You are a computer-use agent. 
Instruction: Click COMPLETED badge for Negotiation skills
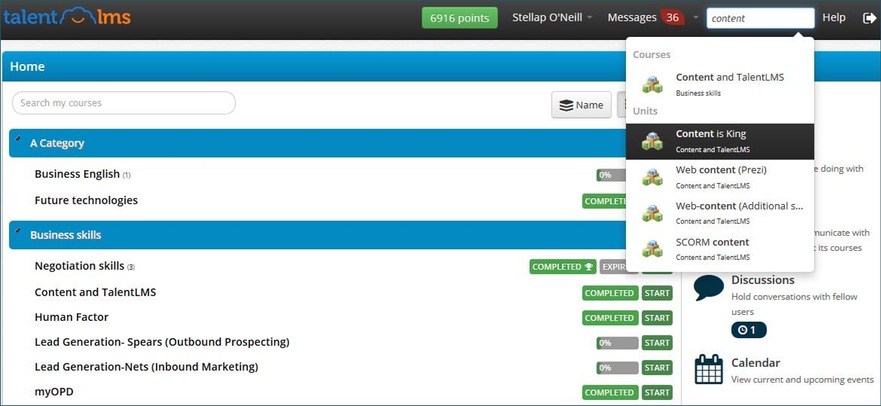562,267
